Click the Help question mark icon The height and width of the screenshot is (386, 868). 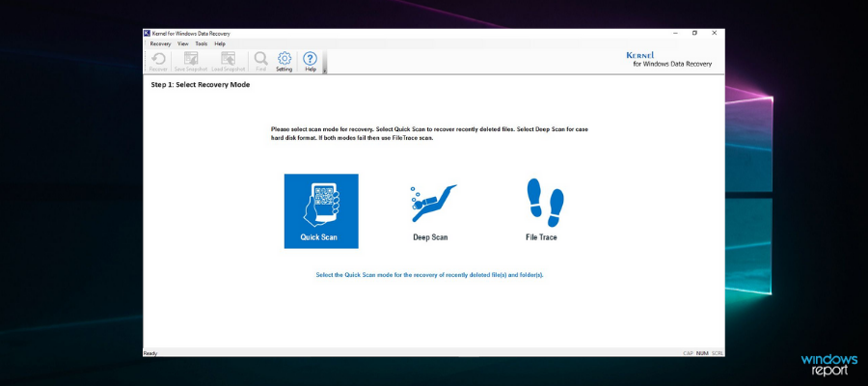[311, 62]
